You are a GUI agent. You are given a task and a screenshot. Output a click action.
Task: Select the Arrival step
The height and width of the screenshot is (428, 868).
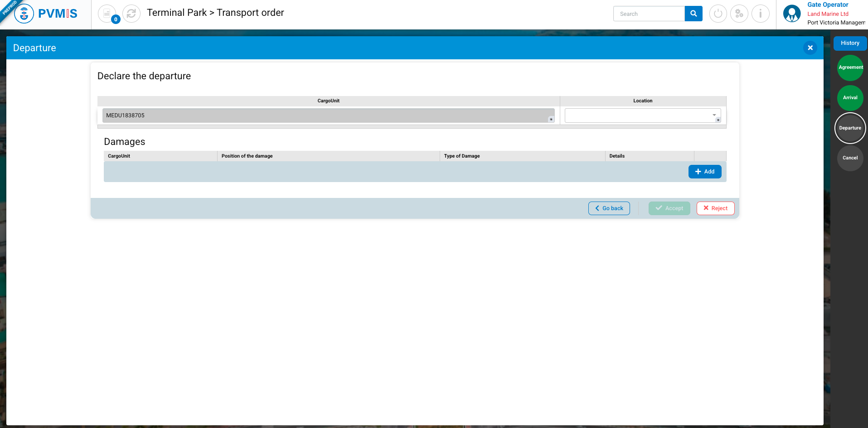tap(850, 98)
